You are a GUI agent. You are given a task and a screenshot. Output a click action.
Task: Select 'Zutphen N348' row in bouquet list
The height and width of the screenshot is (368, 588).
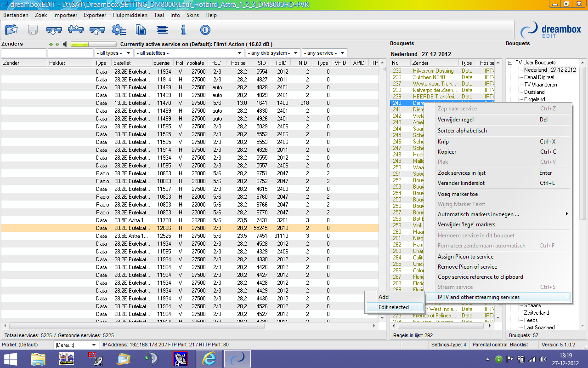pyautogui.click(x=442, y=77)
